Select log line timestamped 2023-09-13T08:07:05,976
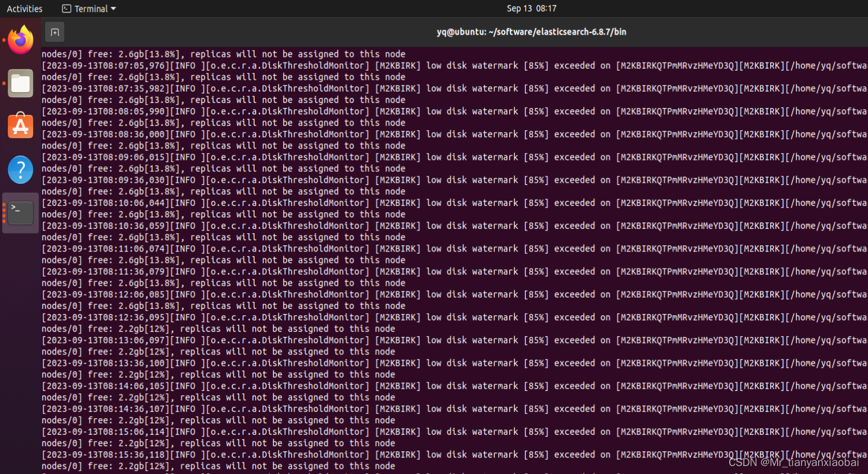The image size is (868, 474). pyautogui.click(x=455, y=65)
